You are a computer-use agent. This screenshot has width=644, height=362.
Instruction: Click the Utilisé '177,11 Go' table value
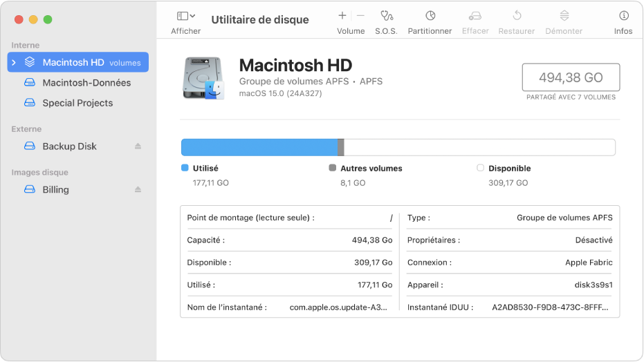[375, 285]
